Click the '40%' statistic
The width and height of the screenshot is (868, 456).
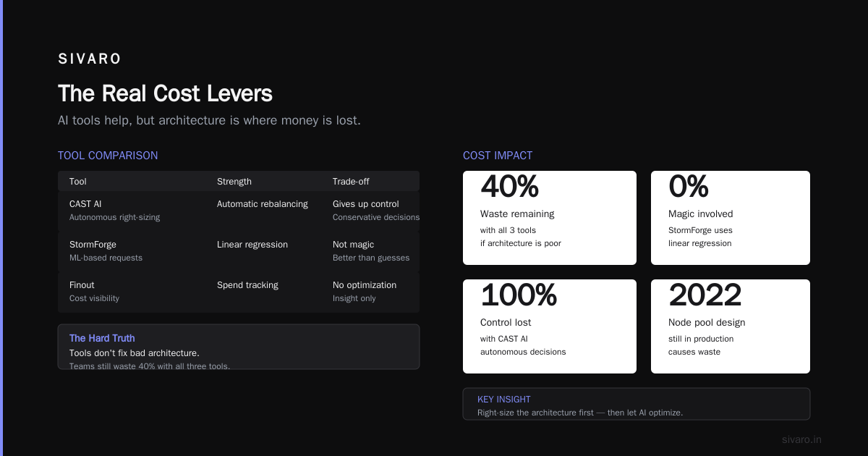click(x=509, y=187)
